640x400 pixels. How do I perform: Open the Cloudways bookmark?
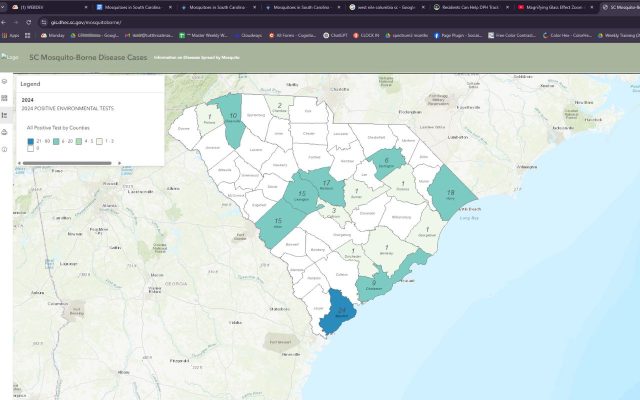pyautogui.click(x=248, y=36)
